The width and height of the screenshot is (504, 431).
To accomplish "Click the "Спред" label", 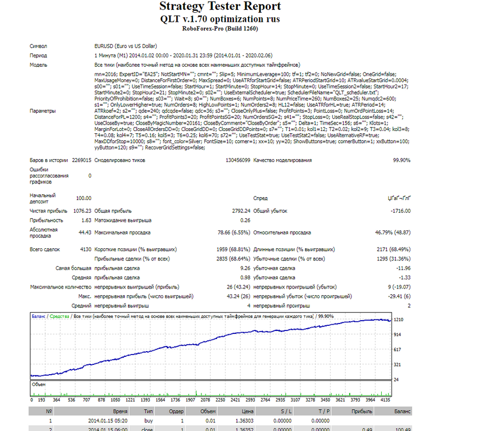I will point(261,198).
